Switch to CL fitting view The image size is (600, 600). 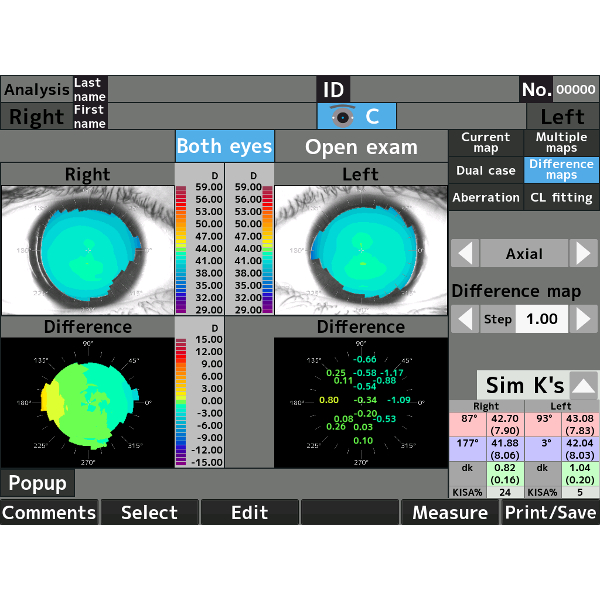[x=562, y=197]
